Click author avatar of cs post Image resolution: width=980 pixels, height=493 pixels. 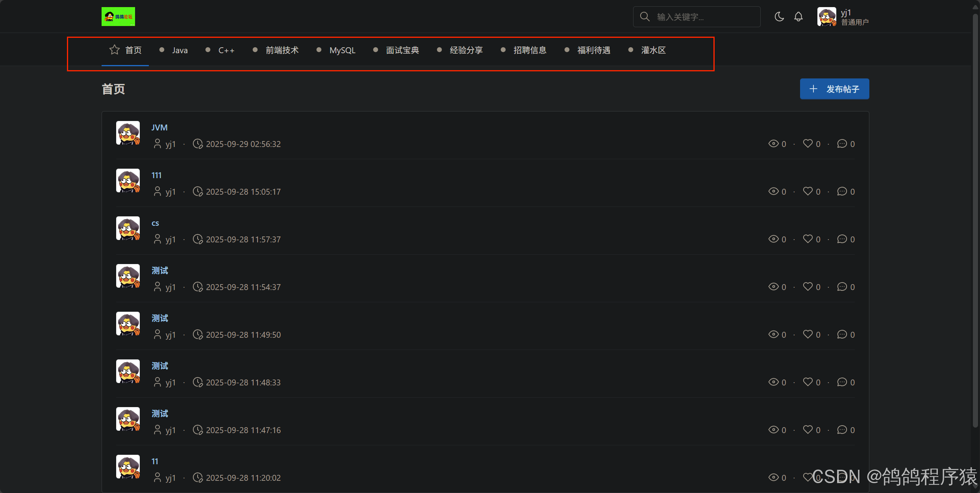[x=128, y=228]
